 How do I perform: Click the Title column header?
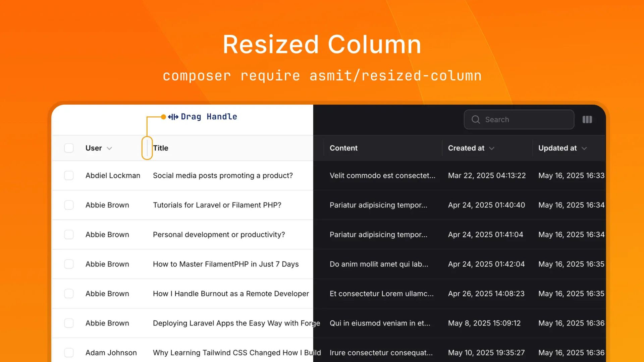161,148
